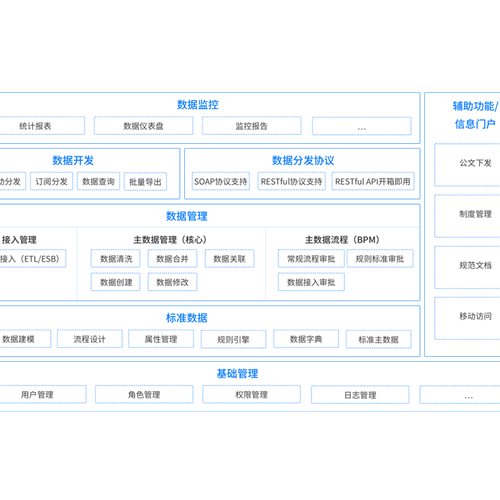The height and width of the screenshot is (500, 500).
Task: Open RESTful API开箱即用 box
Action: (x=373, y=181)
